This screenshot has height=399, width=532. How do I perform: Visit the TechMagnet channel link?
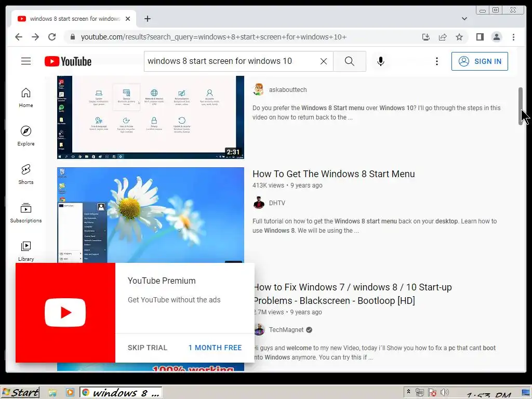(x=286, y=330)
